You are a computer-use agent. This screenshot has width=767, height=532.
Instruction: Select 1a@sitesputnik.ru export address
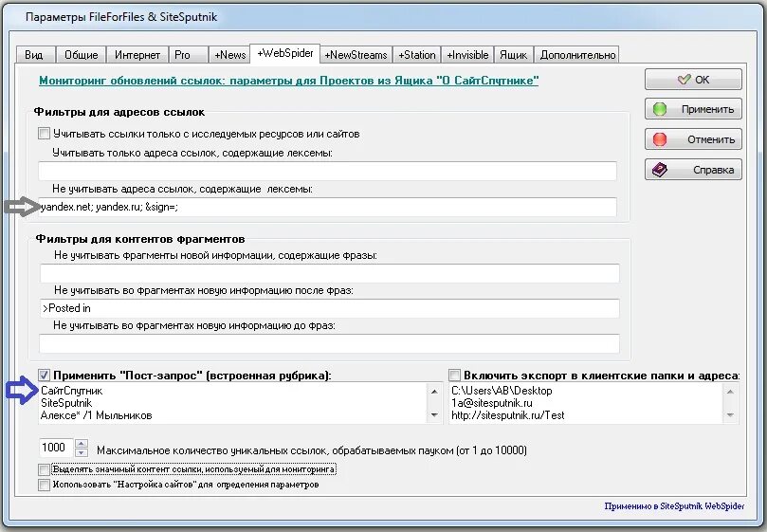pos(492,403)
